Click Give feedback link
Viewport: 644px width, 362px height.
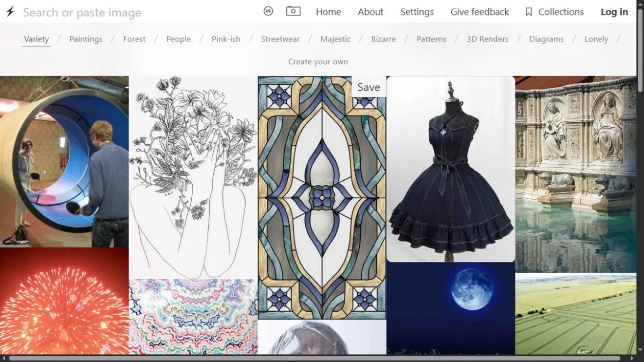click(x=480, y=12)
